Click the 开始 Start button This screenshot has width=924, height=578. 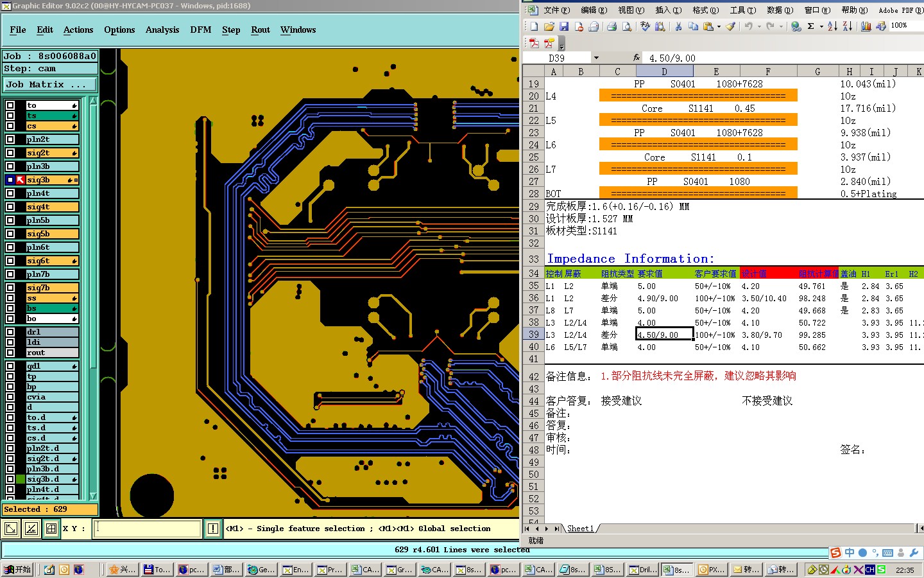(x=18, y=570)
